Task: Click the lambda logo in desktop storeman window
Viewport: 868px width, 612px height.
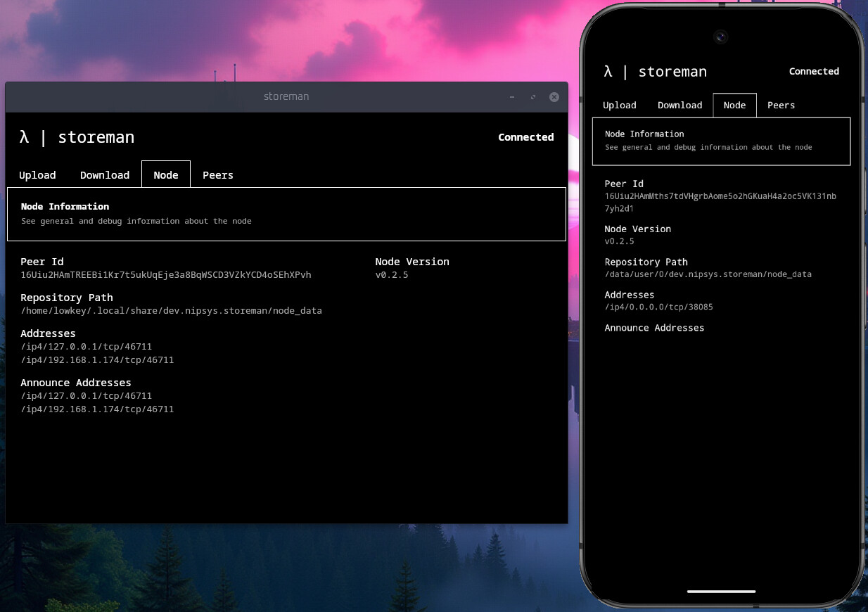Action: click(25, 137)
